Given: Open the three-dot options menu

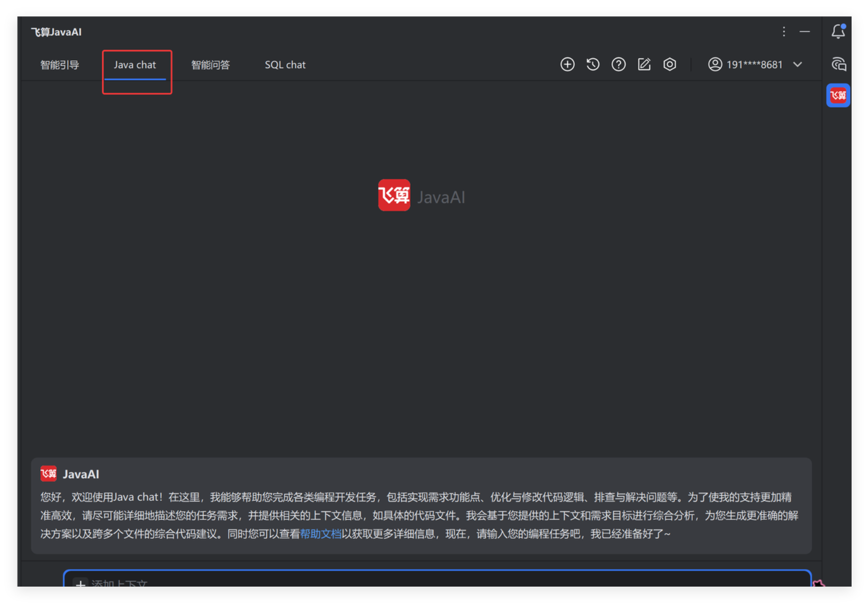Looking at the screenshot, I should click(784, 32).
